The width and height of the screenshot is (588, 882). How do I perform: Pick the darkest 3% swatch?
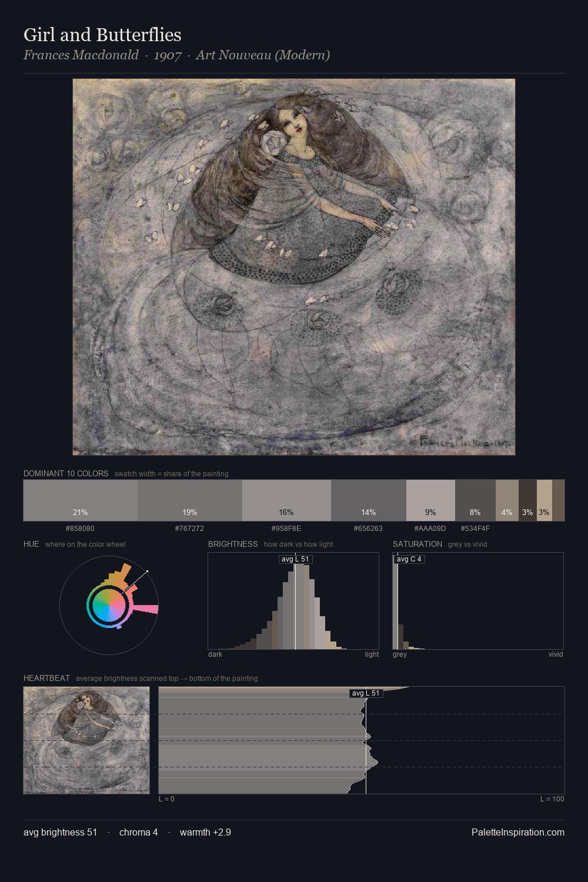click(x=527, y=500)
